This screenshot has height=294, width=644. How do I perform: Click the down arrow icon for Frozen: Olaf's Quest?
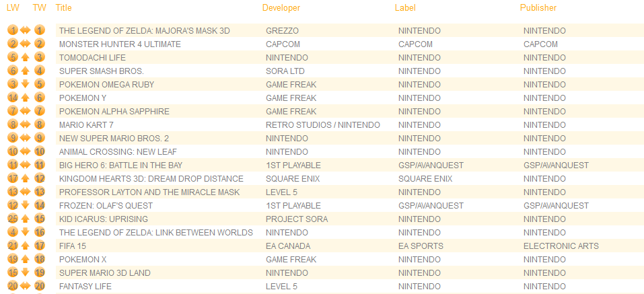click(x=25, y=205)
